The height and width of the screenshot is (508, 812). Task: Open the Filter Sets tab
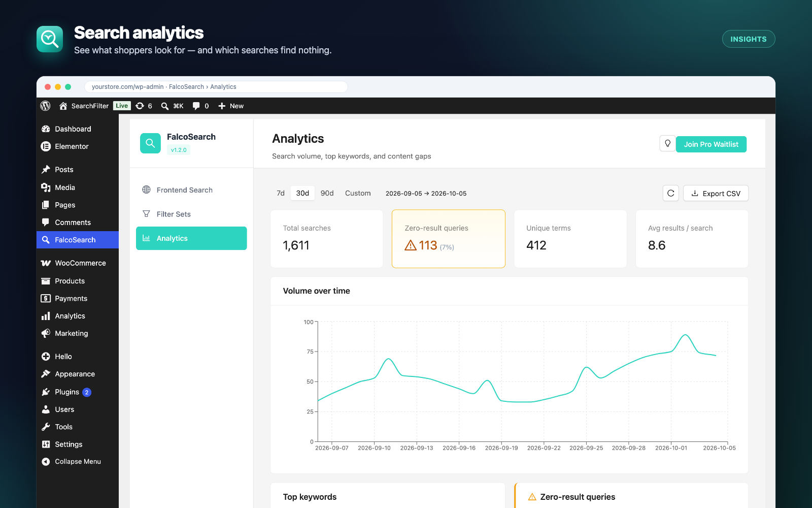tap(191, 214)
